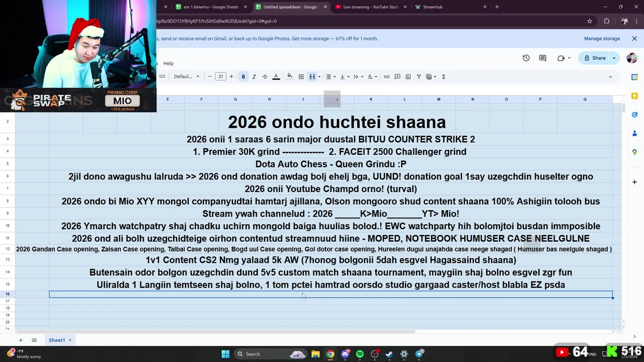The height and width of the screenshot is (362, 644).
Task: Open Telegram from taskbar
Action: (x=419, y=354)
